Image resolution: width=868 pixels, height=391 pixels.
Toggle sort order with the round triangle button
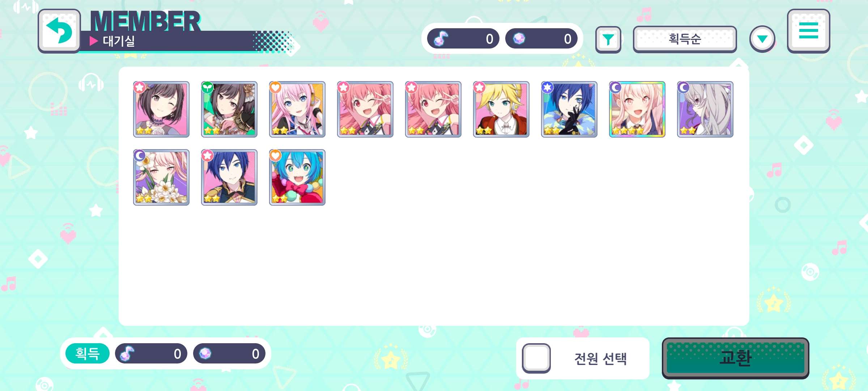point(762,39)
